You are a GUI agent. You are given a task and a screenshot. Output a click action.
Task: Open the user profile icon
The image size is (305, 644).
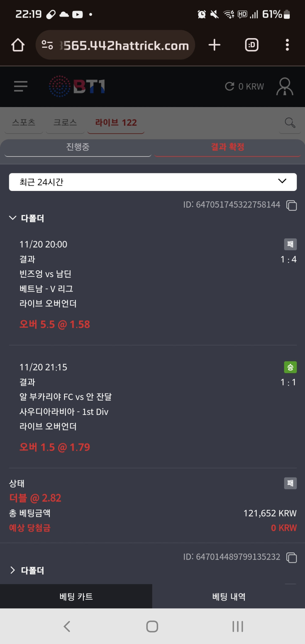coord(285,86)
